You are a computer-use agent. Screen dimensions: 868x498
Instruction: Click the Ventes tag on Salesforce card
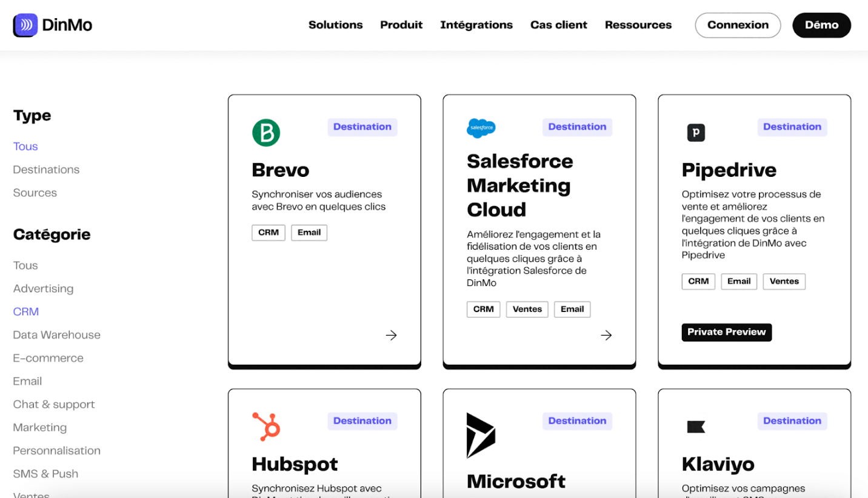pos(527,309)
